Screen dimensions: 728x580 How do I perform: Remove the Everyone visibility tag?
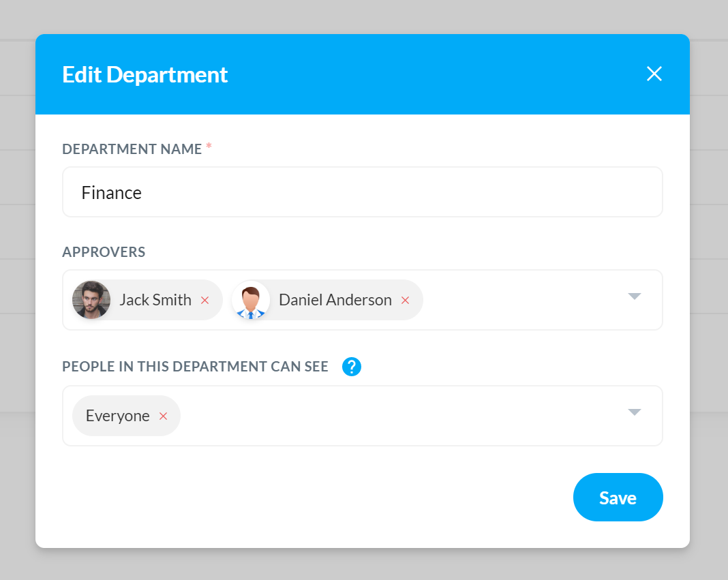pos(163,416)
